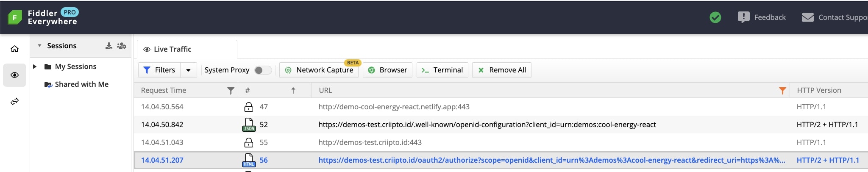Click the orange URL column filter icon
868x172 pixels.
[x=782, y=90]
